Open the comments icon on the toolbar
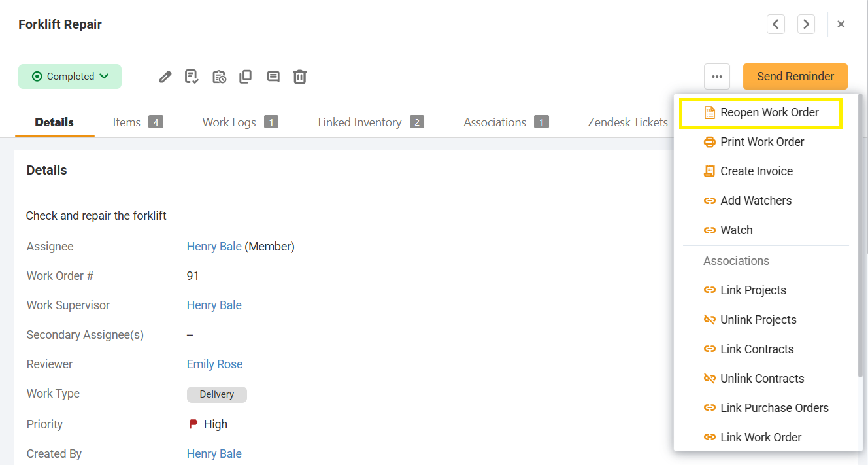 pos(273,77)
